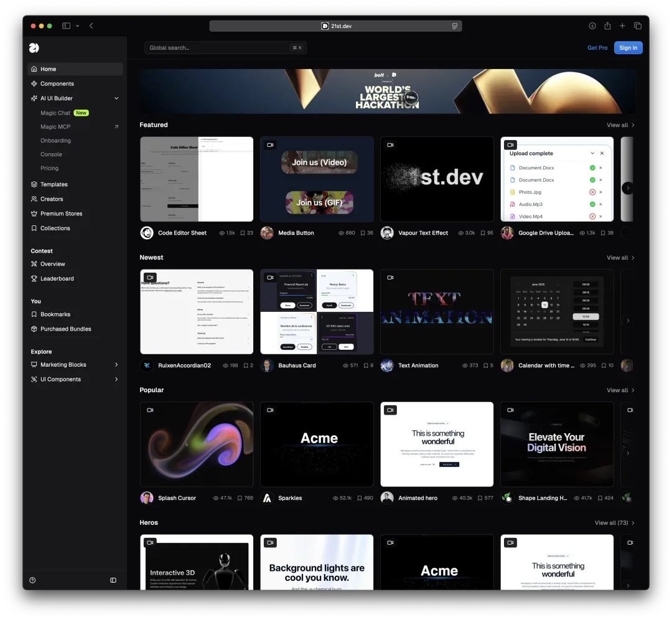Open Magic Chat
This screenshot has width=672, height=620.
[x=55, y=113]
